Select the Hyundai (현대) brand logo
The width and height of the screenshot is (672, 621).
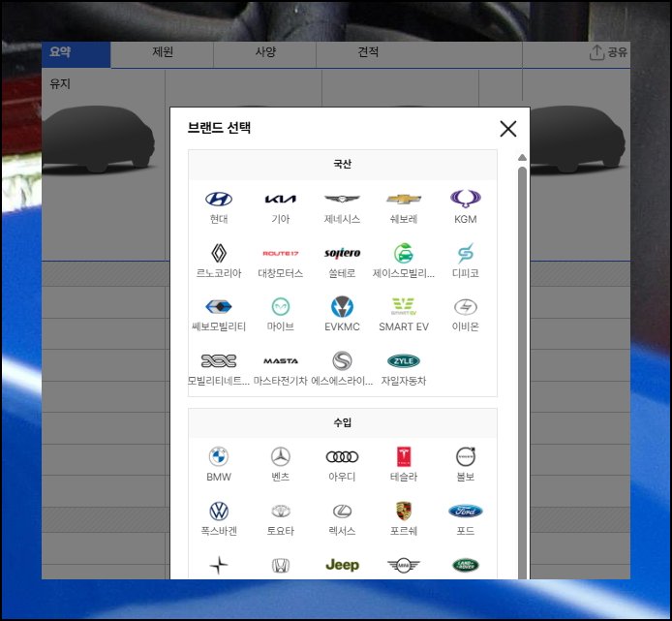219,199
